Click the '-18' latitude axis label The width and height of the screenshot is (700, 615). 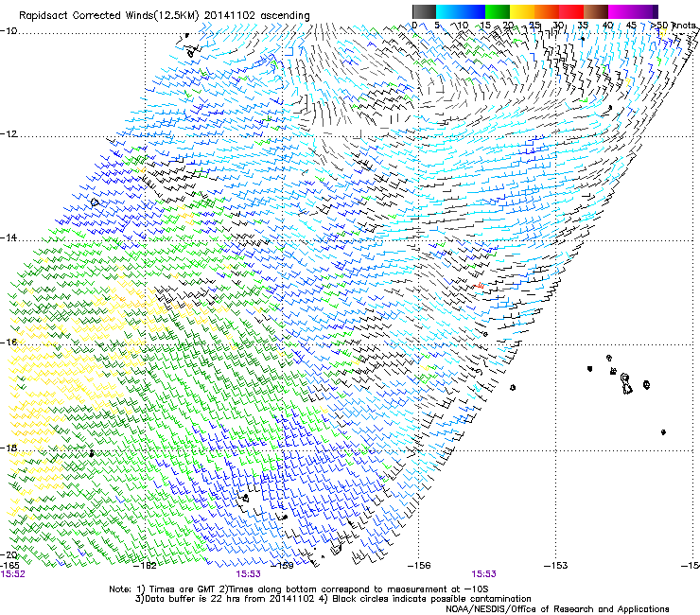pyautogui.click(x=9, y=448)
